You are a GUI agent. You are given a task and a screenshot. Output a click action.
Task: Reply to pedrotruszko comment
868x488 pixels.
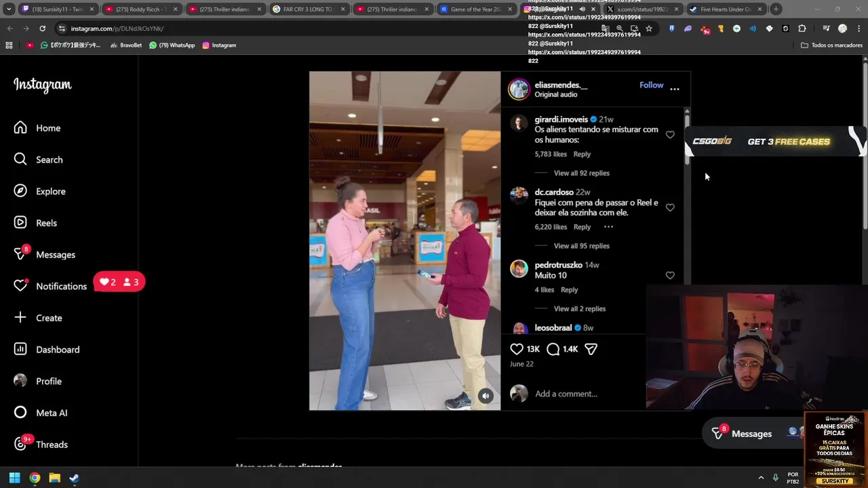pos(569,289)
